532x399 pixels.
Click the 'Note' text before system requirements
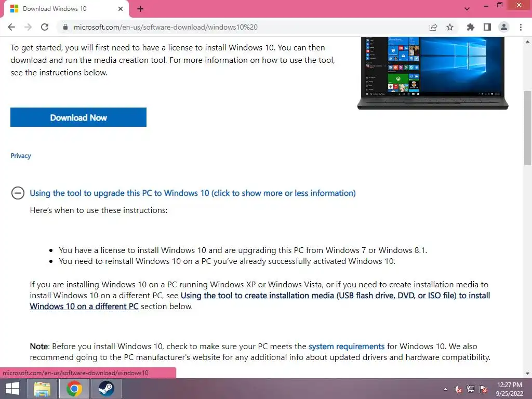pos(39,347)
